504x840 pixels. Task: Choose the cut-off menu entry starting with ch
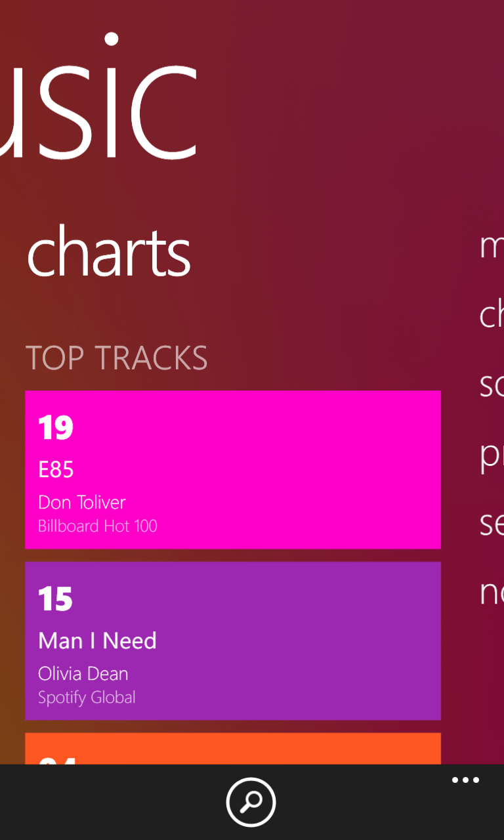pyautogui.click(x=492, y=315)
